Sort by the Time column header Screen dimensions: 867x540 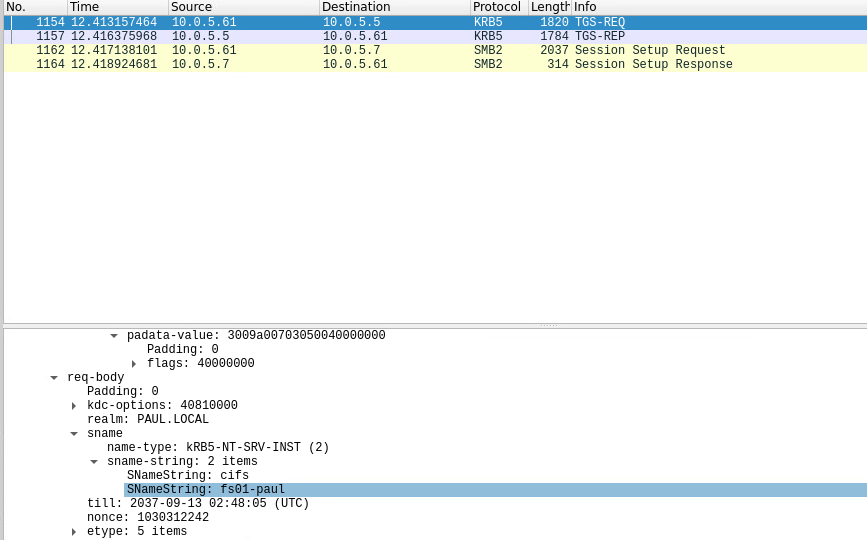point(118,7)
